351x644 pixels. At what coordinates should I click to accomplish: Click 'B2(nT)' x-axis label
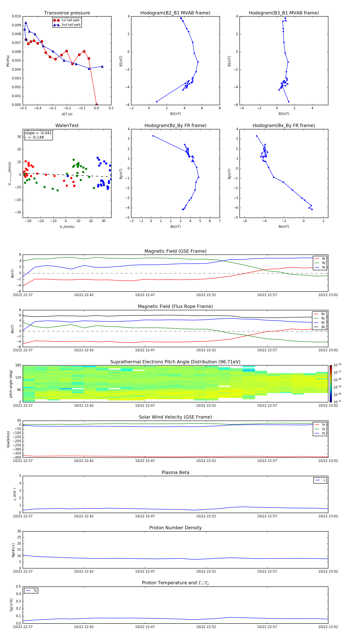(x=175, y=114)
